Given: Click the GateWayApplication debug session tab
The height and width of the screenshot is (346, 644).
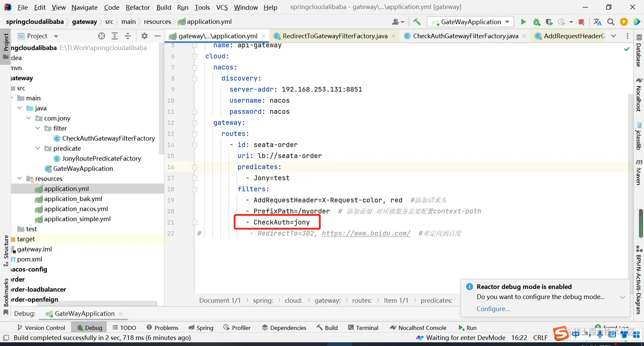Looking at the screenshot, I should click(85, 314).
